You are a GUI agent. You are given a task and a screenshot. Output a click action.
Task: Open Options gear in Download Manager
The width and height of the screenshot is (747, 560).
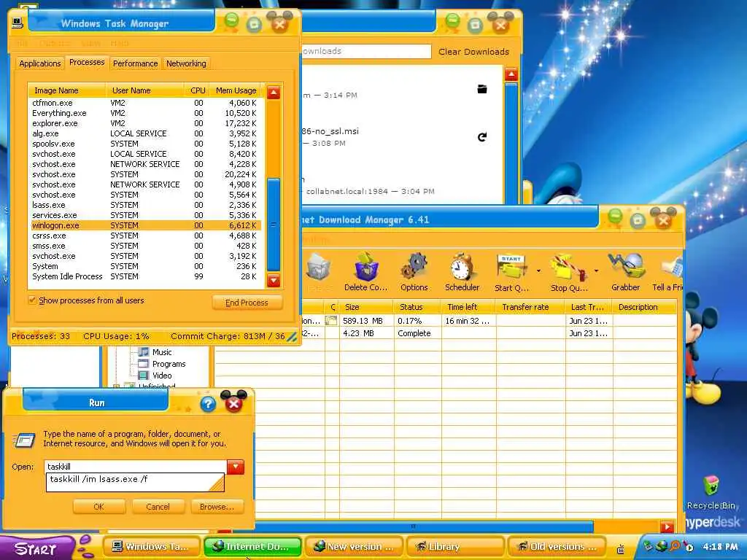click(x=414, y=273)
